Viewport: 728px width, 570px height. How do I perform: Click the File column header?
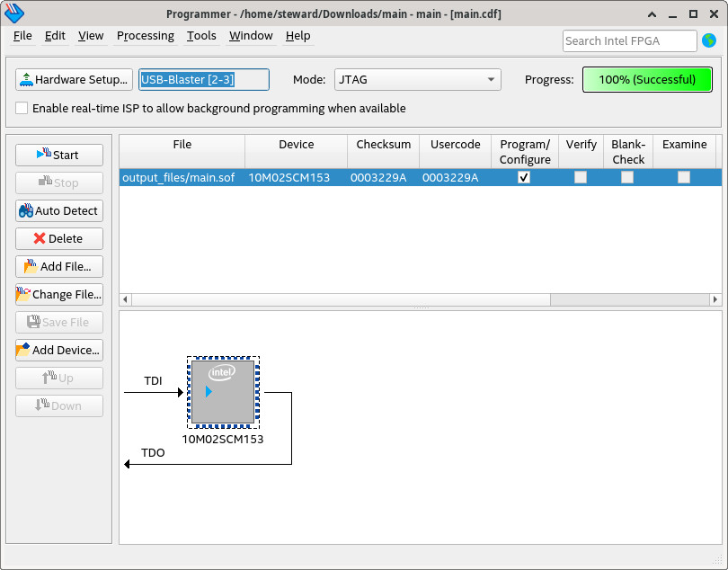[x=182, y=151]
